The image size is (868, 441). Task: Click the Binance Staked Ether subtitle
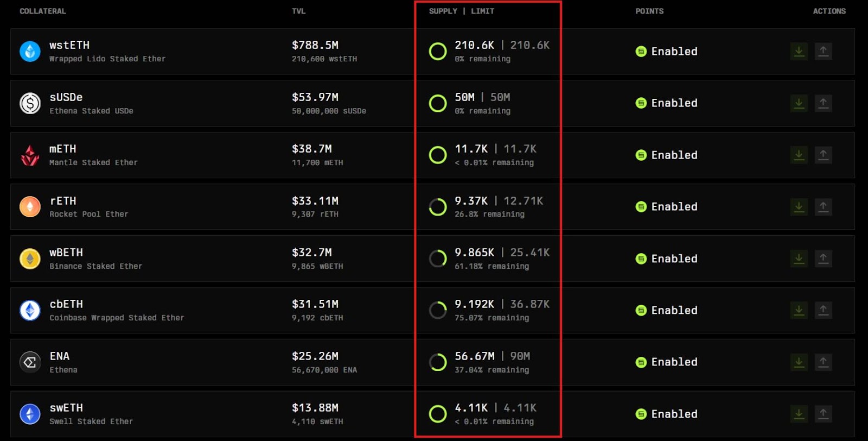pos(96,266)
